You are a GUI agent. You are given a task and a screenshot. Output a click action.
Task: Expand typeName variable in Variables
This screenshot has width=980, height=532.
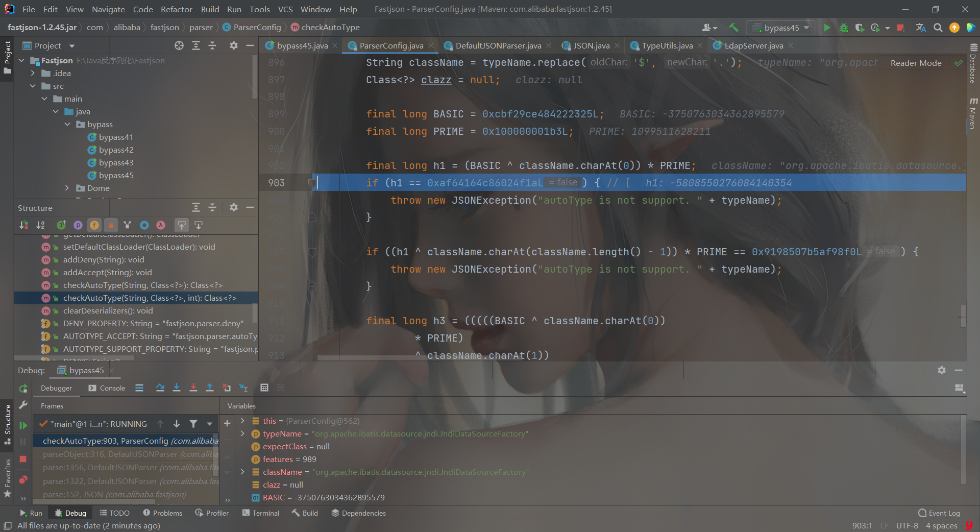pyautogui.click(x=243, y=433)
